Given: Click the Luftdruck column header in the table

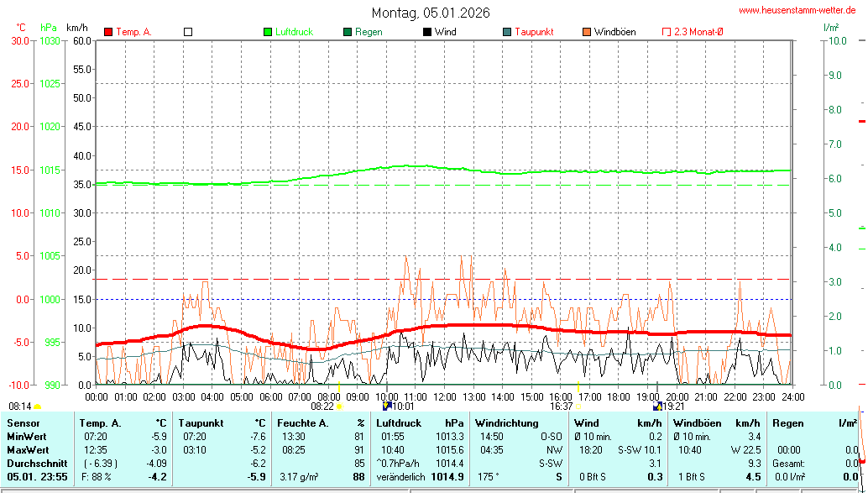Looking at the screenshot, I should [399, 423].
